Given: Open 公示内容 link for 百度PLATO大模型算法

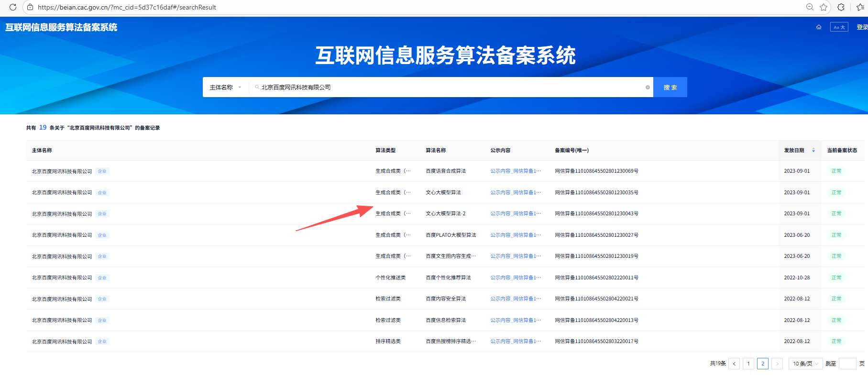Looking at the screenshot, I should (516, 235).
